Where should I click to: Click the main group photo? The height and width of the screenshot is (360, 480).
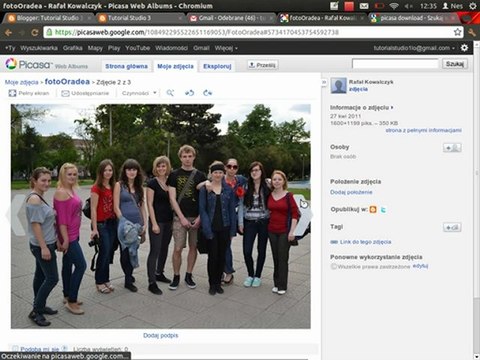(x=161, y=216)
